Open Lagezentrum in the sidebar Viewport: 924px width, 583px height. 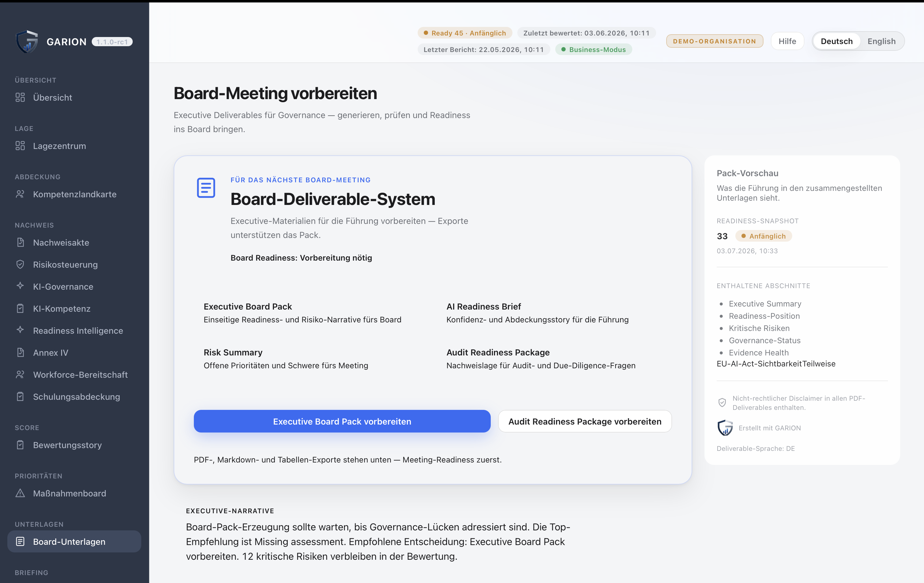pos(74,146)
